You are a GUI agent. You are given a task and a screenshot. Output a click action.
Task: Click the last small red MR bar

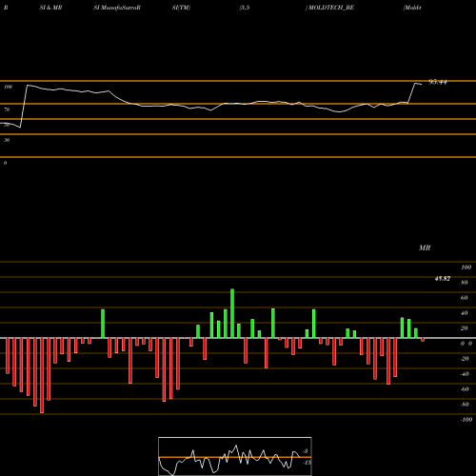[x=423, y=340]
